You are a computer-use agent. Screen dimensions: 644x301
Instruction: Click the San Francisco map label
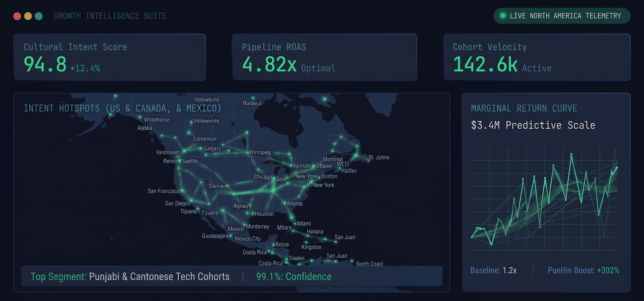tap(164, 191)
